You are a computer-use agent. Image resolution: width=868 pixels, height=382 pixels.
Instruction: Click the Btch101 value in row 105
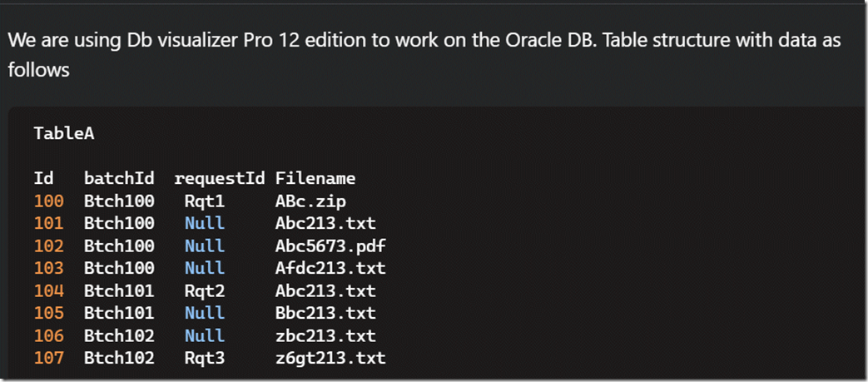pyautogui.click(x=119, y=314)
